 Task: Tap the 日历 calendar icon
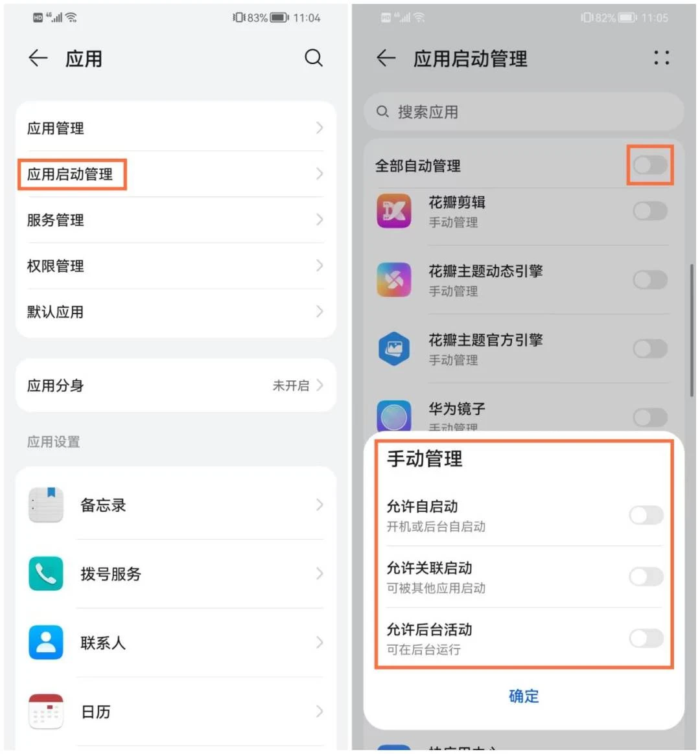(x=46, y=711)
